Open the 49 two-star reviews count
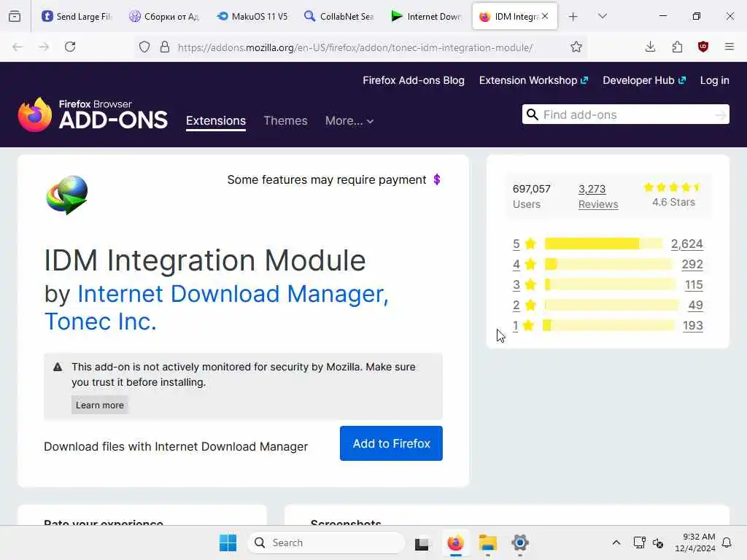The height and width of the screenshot is (560, 747). coord(695,306)
